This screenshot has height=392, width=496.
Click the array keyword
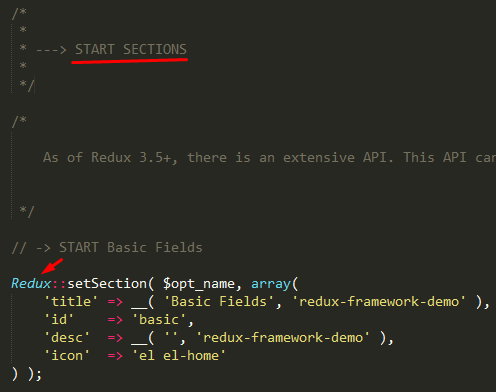click(271, 284)
